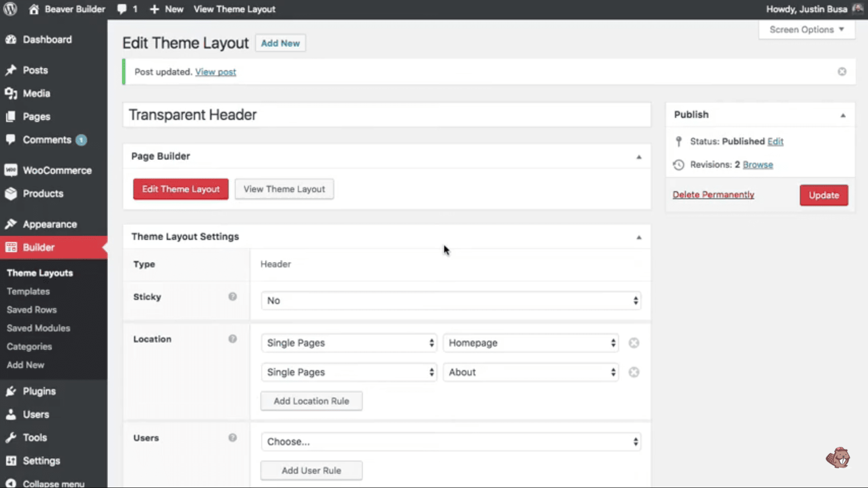Follow the View post link

tap(216, 72)
